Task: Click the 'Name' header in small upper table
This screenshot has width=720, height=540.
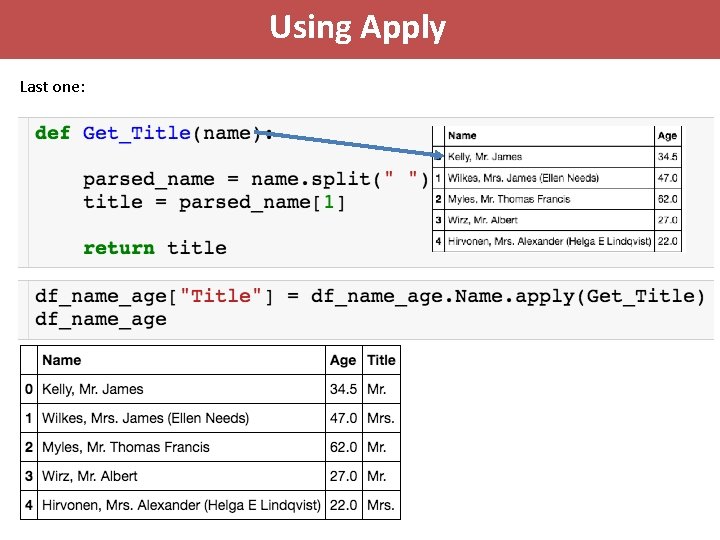Action: [x=462, y=135]
